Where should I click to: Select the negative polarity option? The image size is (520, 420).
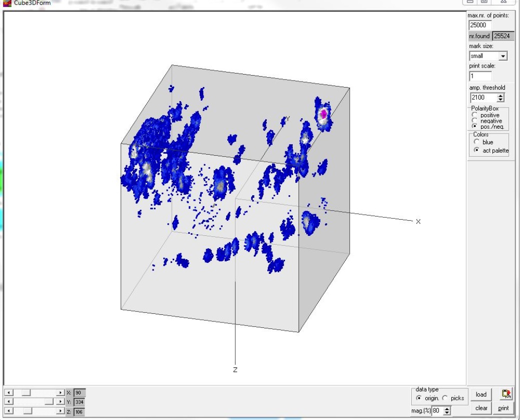click(474, 121)
